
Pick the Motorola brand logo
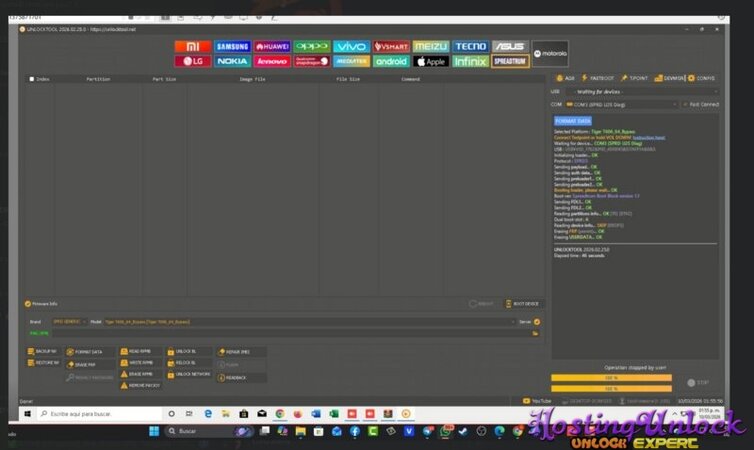[549, 54]
